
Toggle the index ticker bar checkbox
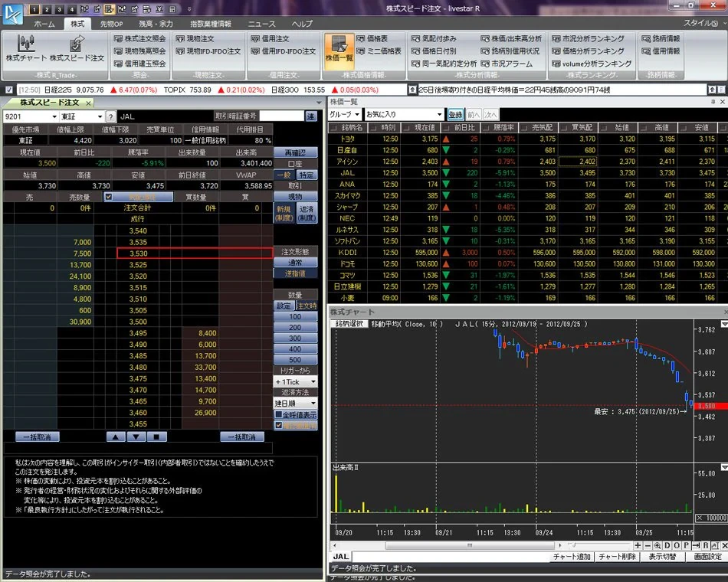(x=8, y=90)
